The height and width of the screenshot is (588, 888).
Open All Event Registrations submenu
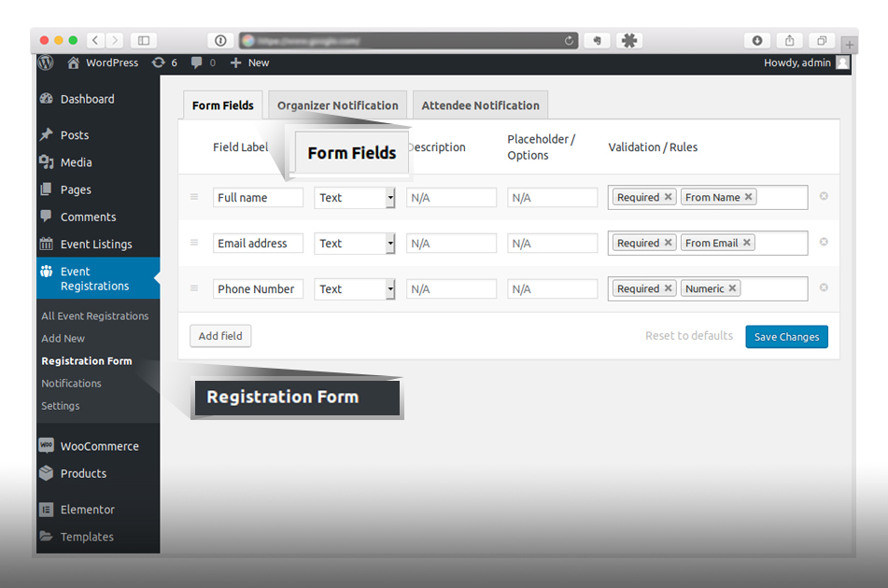(94, 315)
